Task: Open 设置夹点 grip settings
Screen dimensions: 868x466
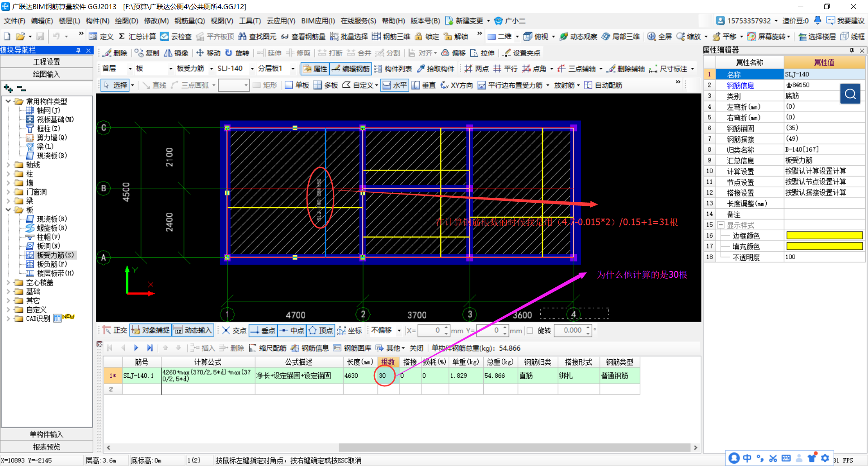Action: pos(521,53)
